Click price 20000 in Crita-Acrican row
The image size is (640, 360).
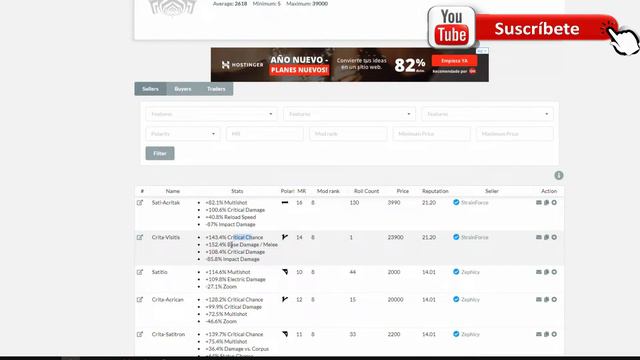point(396,299)
